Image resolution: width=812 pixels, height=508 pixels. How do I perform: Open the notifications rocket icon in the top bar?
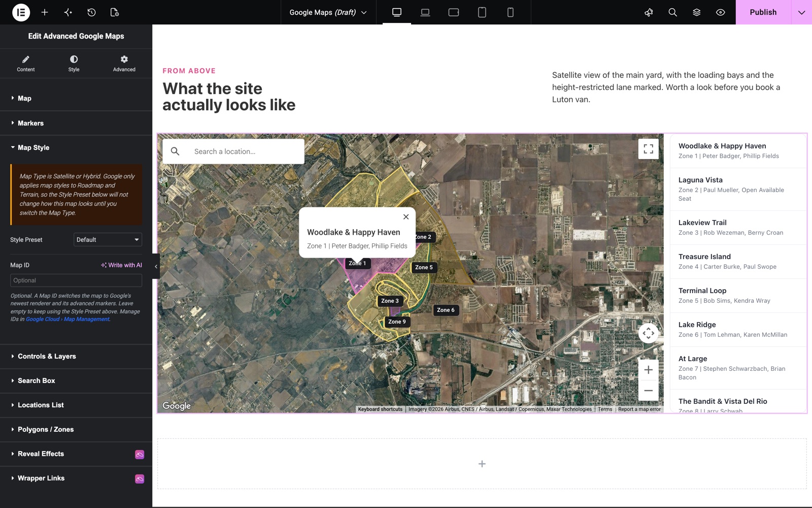click(649, 12)
